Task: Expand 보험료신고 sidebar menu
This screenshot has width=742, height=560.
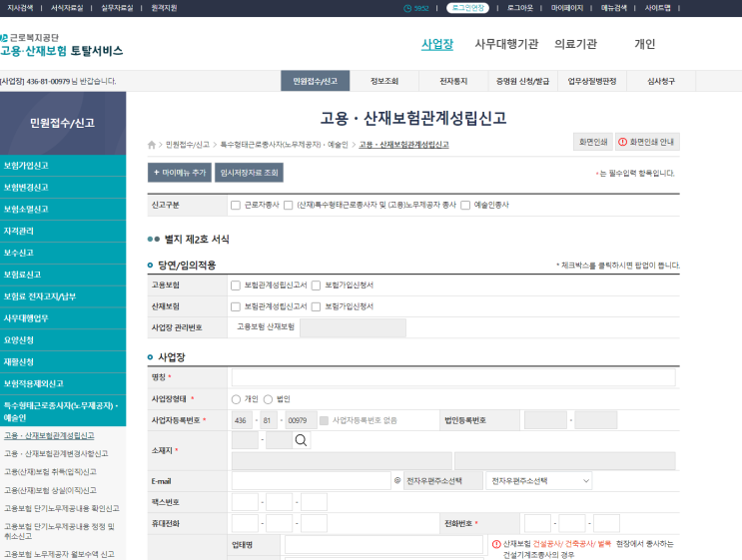Action: click(x=63, y=275)
